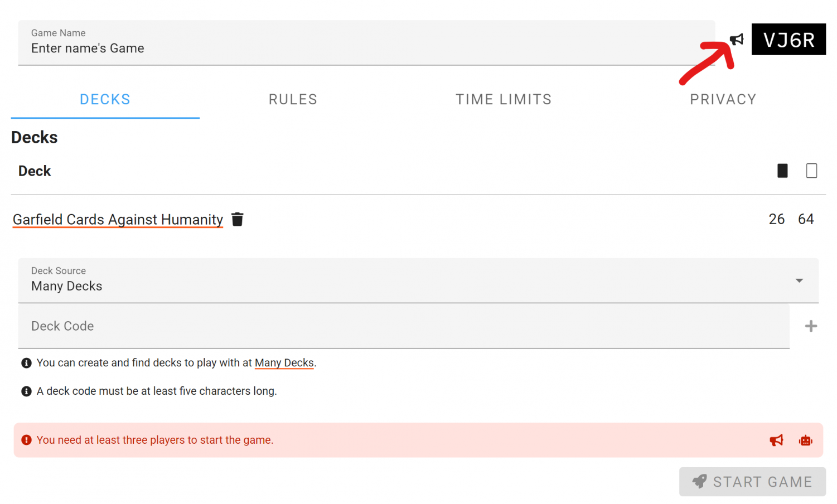Click the Start Game button
Screen dimensions: 837x504
[752, 482]
